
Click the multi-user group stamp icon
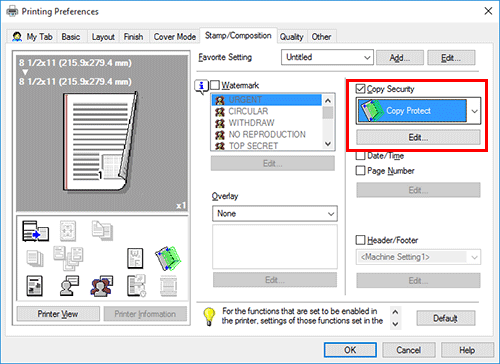click(x=102, y=286)
